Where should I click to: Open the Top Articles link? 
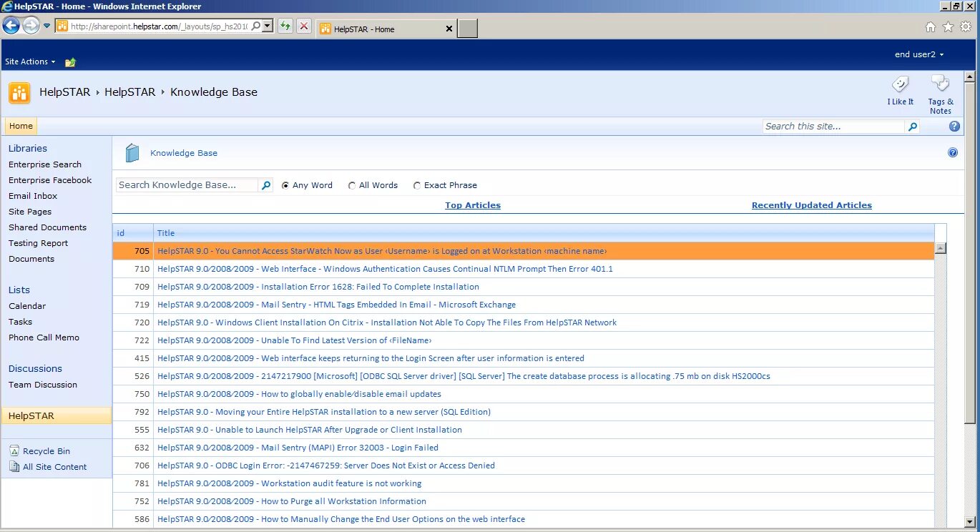tap(473, 205)
